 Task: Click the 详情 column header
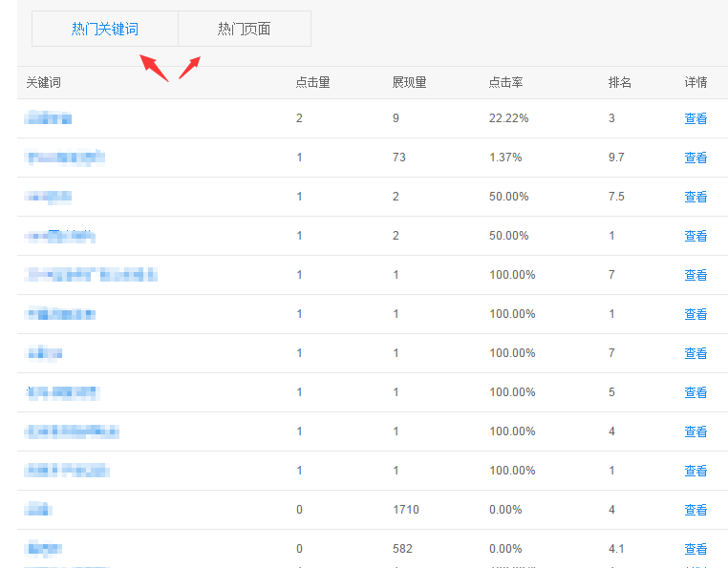[696, 82]
